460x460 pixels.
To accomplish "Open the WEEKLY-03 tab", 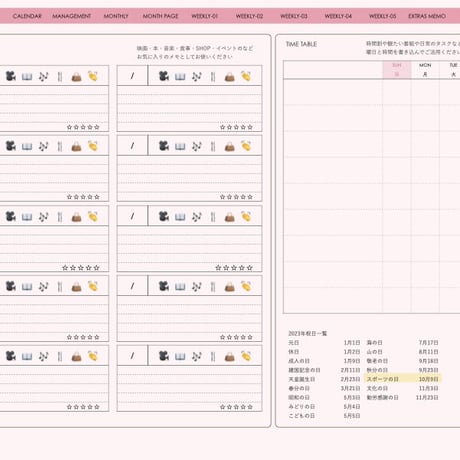I will 294,16.
